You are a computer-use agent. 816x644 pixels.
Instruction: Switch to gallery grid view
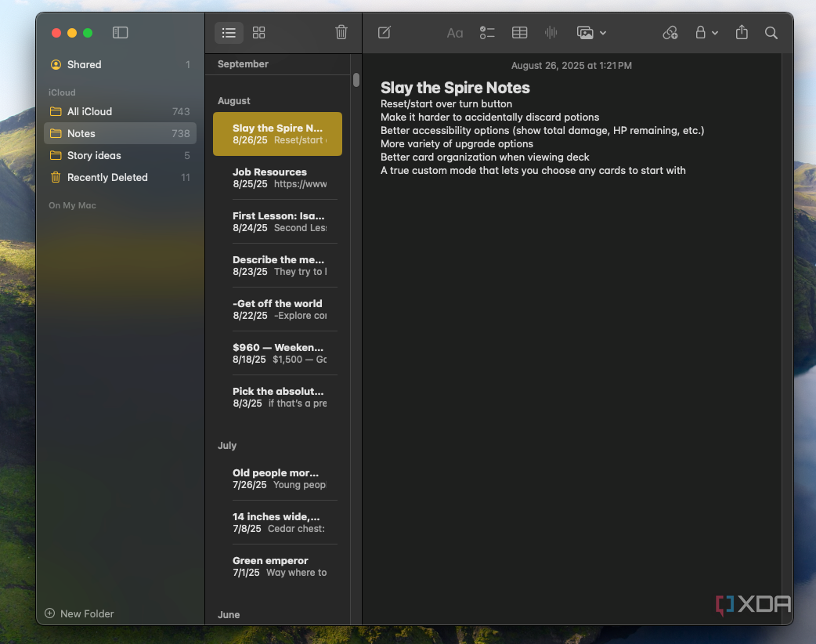(258, 33)
